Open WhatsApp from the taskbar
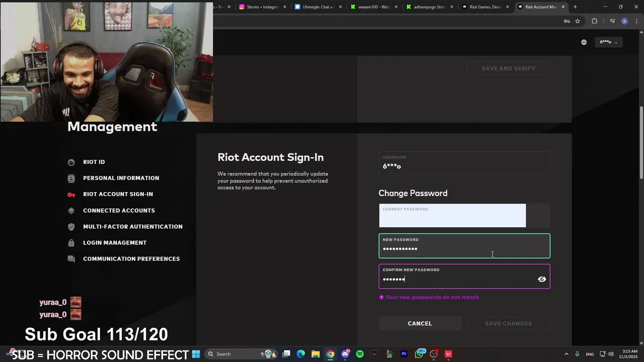Screen dimensions: 644x362 click(419, 354)
